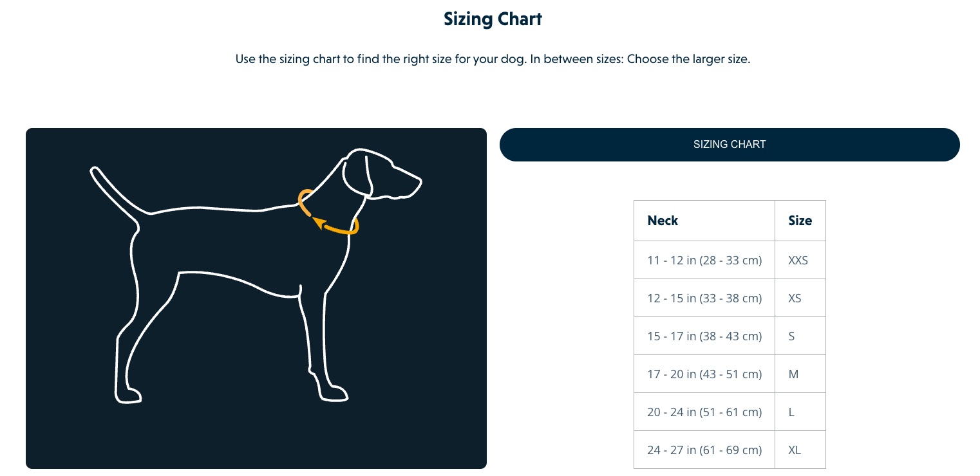Click the 11 - 12 in neck measurement

click(704, 261)
